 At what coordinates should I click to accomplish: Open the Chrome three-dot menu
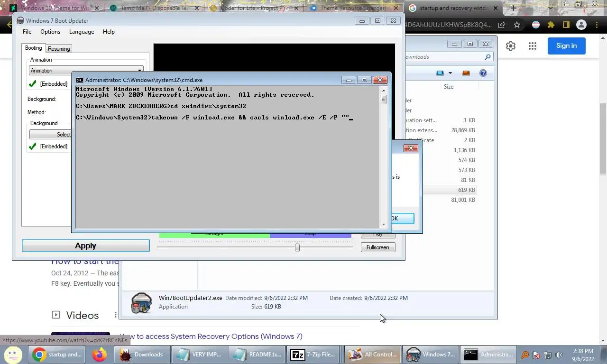(596, 25)
